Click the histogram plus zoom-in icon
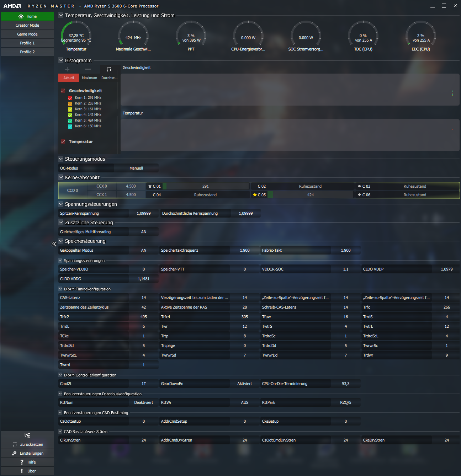This screenshot has height=476, width=461. (67, 69)
